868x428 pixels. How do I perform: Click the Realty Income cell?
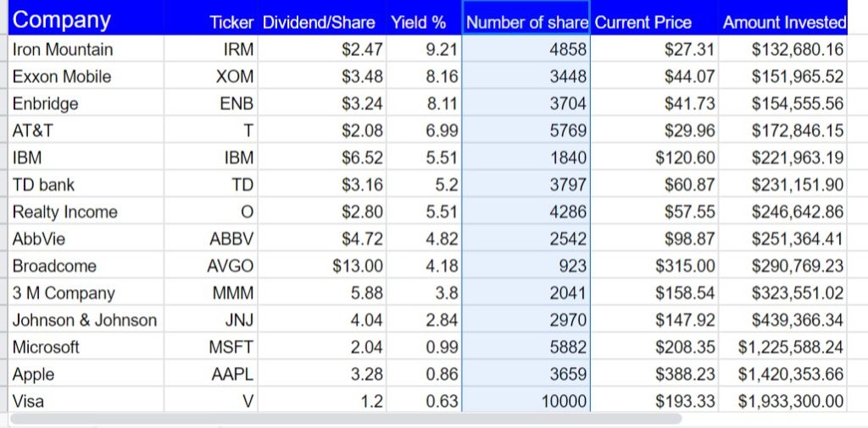(x=86, y=212)
